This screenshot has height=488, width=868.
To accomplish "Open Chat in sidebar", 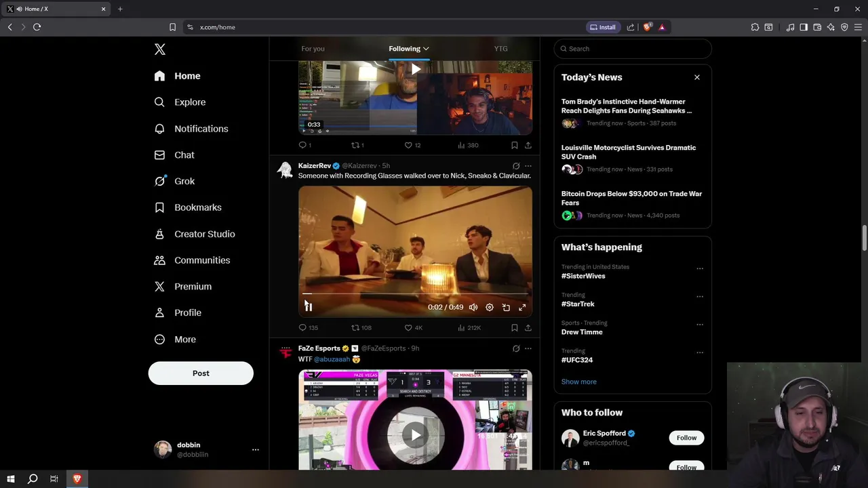I will point(174,155).
